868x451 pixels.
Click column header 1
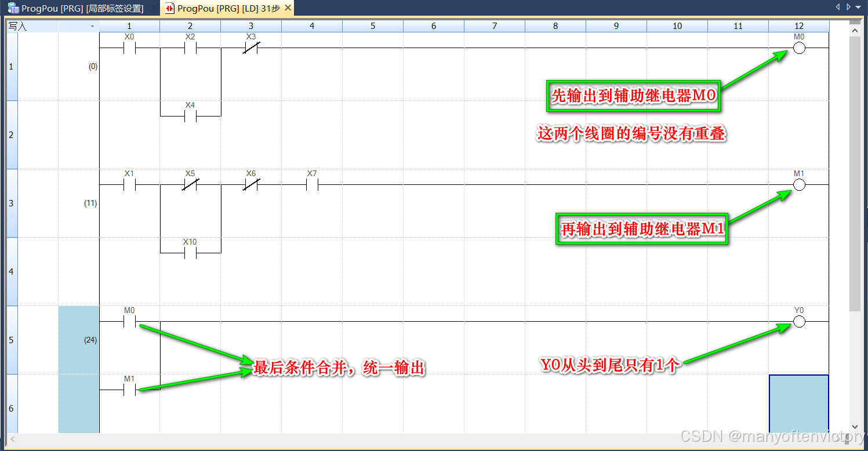[129, 26]
